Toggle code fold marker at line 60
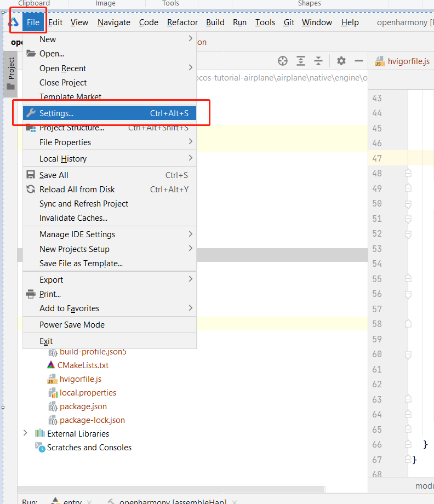The height and width of the screenshot is (504, 434). click(x=408, y=354)
